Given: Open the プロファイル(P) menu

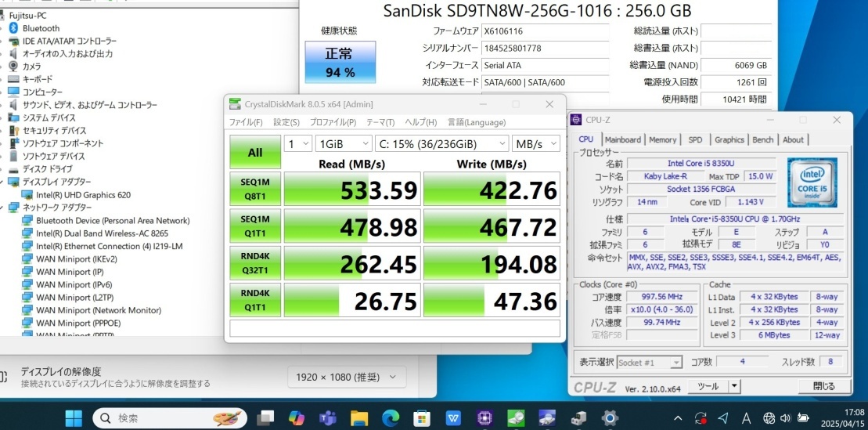Looking at the screenshot, I should (x=332, y=122).
